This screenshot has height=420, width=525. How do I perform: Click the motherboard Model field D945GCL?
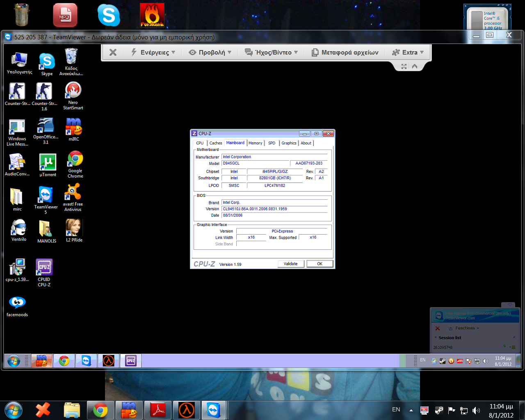tap(255, 163)
